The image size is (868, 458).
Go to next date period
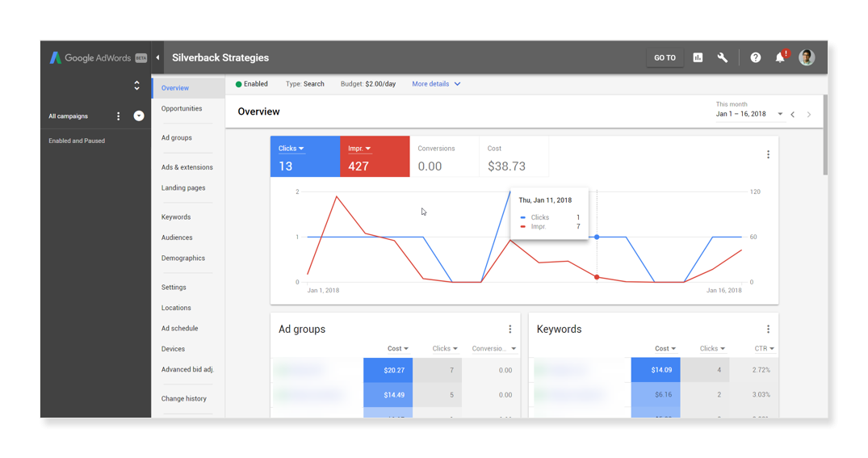(x=809, y=115)
